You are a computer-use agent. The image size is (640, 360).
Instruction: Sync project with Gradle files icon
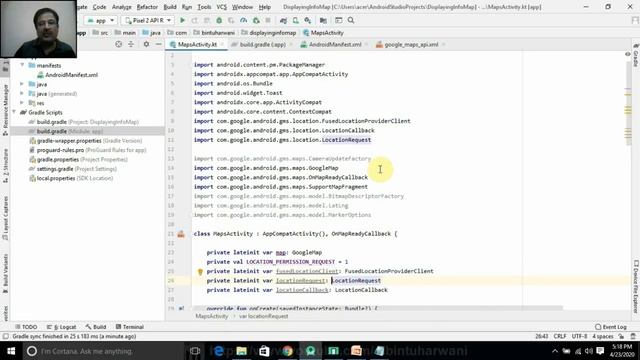[x=283, y=20]
